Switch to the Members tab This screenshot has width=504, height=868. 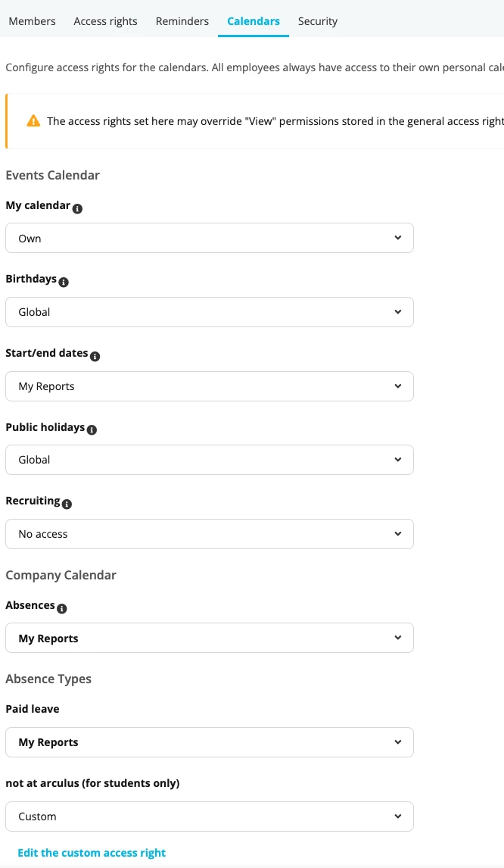click(32, 21)
